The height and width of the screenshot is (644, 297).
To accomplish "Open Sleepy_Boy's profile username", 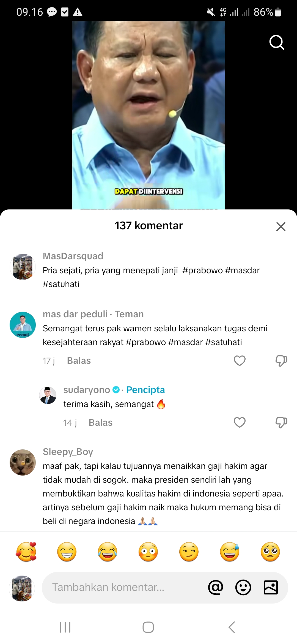I will click(68, 452).
